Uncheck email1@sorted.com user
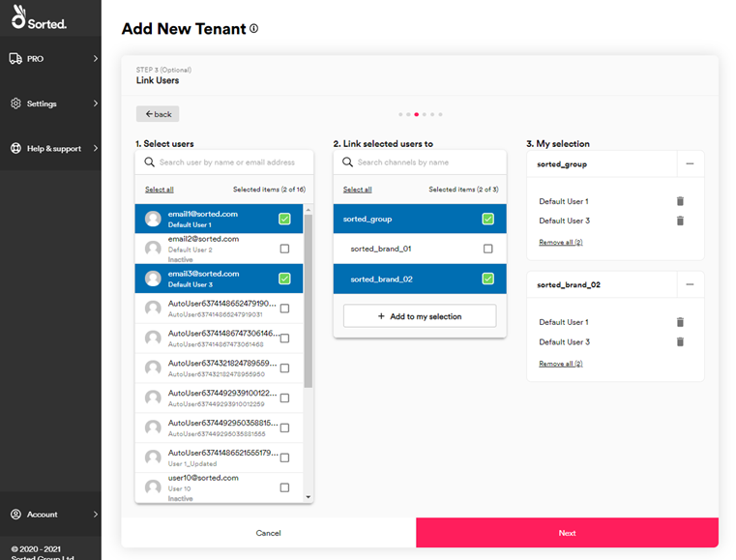 [x=284, y=219]
